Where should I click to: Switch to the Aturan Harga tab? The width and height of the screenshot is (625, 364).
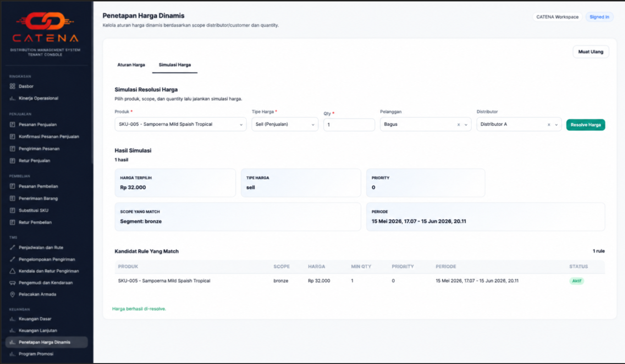pos(131,65)
